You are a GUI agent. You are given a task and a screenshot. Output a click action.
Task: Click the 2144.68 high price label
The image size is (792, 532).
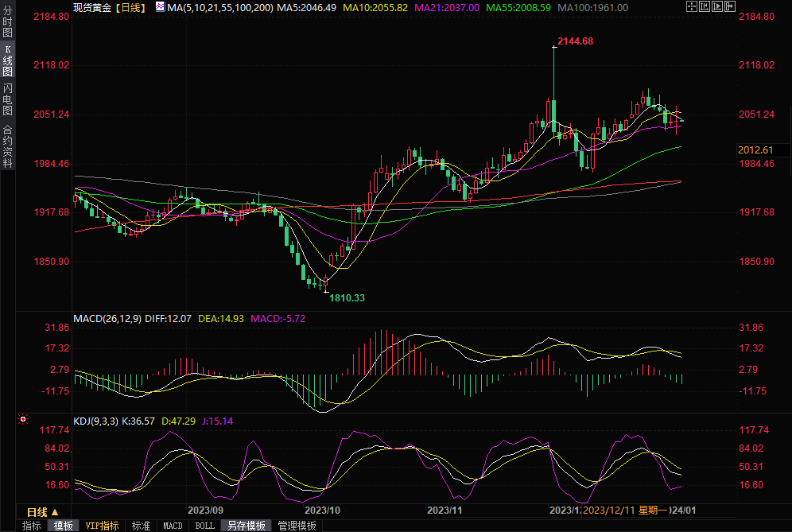(575, 41)
